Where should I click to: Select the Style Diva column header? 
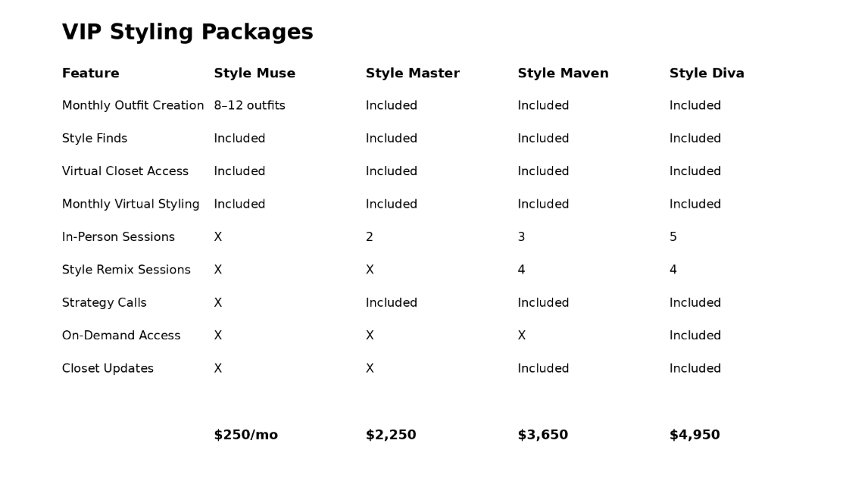pos(707,73)
